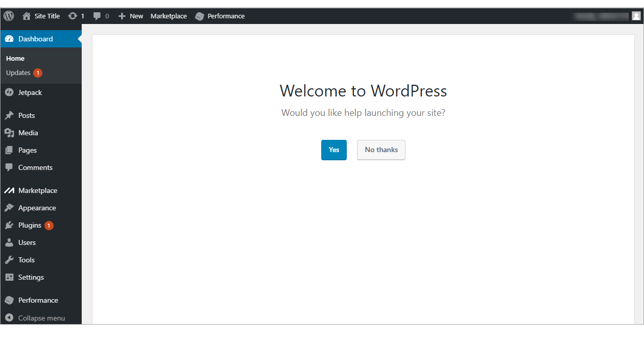The image size is (644, 343).
Task: Click the comments count 0 in admin bar
Action: 107,16
